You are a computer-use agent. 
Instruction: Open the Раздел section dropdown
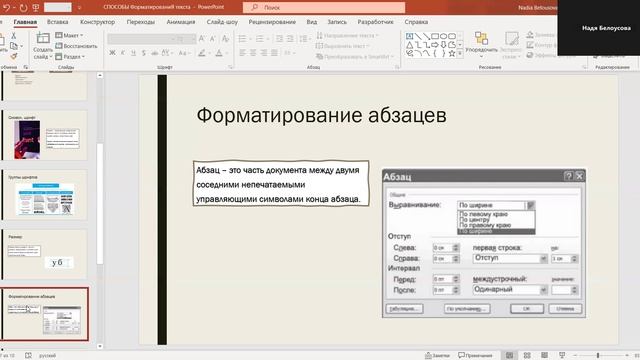pyautogui.click(x=70, y=57)
